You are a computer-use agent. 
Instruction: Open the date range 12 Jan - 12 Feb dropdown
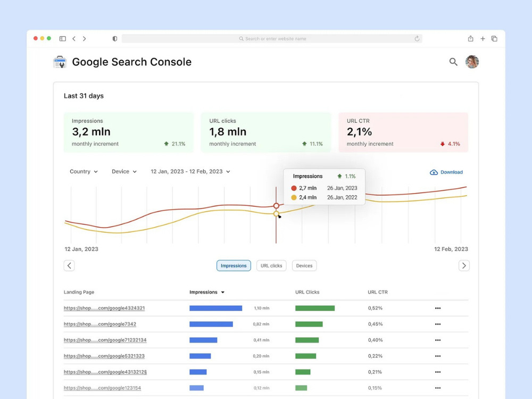pyautogui.click(x=190, y=171)
